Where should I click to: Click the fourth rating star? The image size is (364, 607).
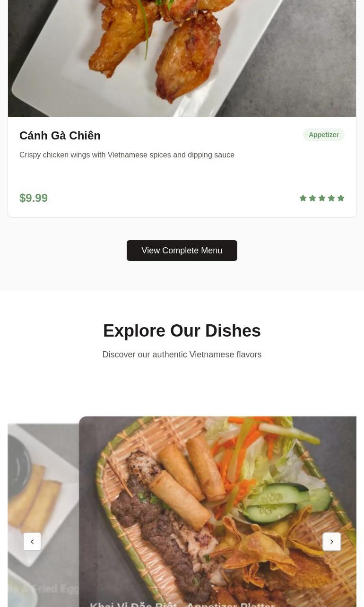point(331,198)
